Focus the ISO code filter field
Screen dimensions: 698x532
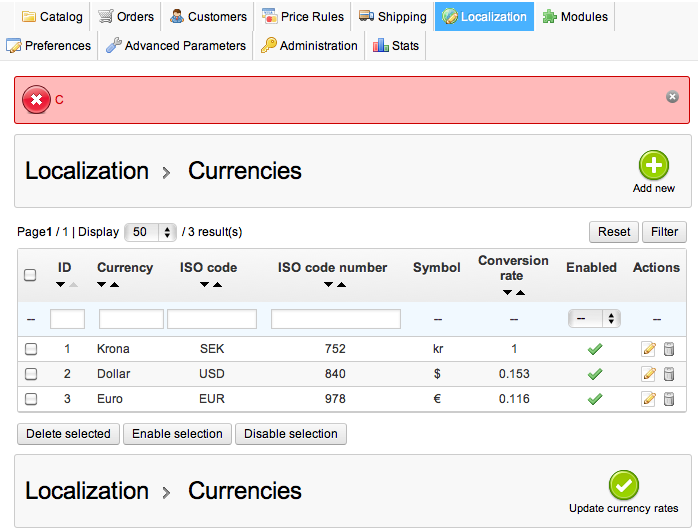click(x=212, y=319)
